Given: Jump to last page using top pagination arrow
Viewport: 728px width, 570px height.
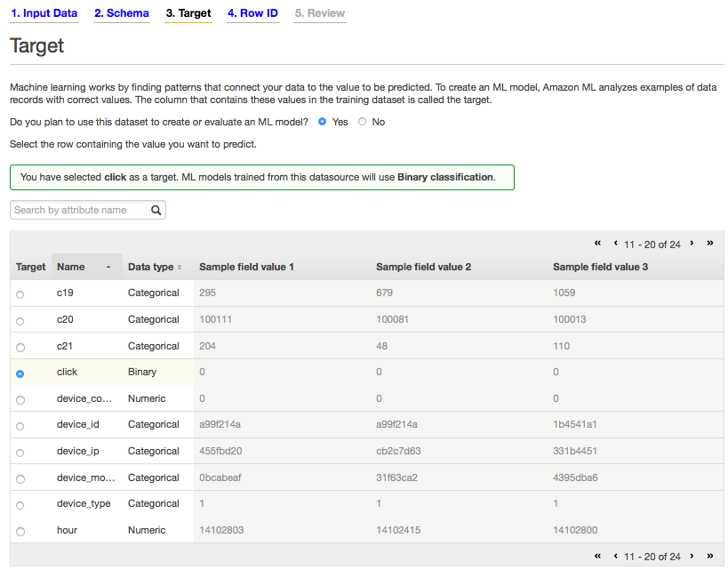Looking at the screenshot, I should pyautogui.click(x=710, y=243).
